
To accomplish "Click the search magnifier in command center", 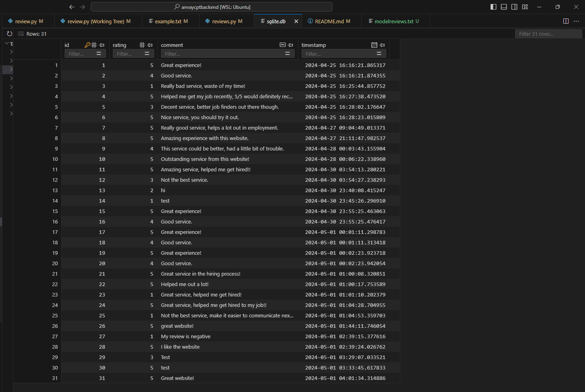I will [x=177, y=7].
